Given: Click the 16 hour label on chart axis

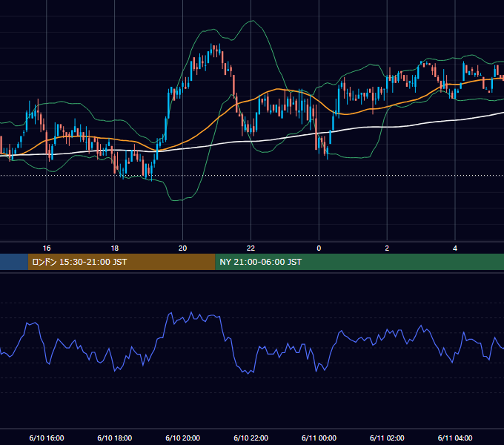Looking at the screenshot, I should pos(47,248).
